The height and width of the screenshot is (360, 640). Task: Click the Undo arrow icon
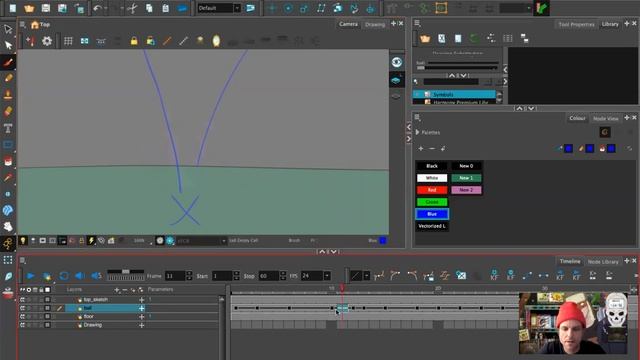(97, 8)
